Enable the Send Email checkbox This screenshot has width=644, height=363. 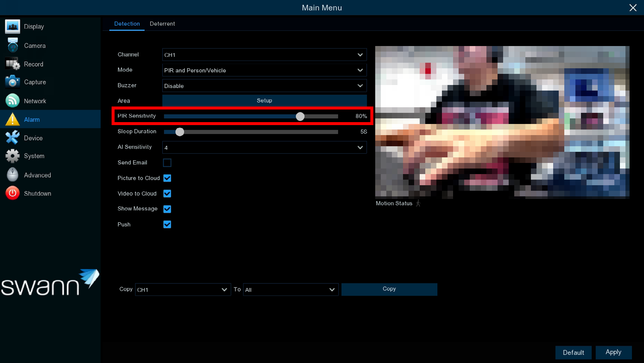167,163
